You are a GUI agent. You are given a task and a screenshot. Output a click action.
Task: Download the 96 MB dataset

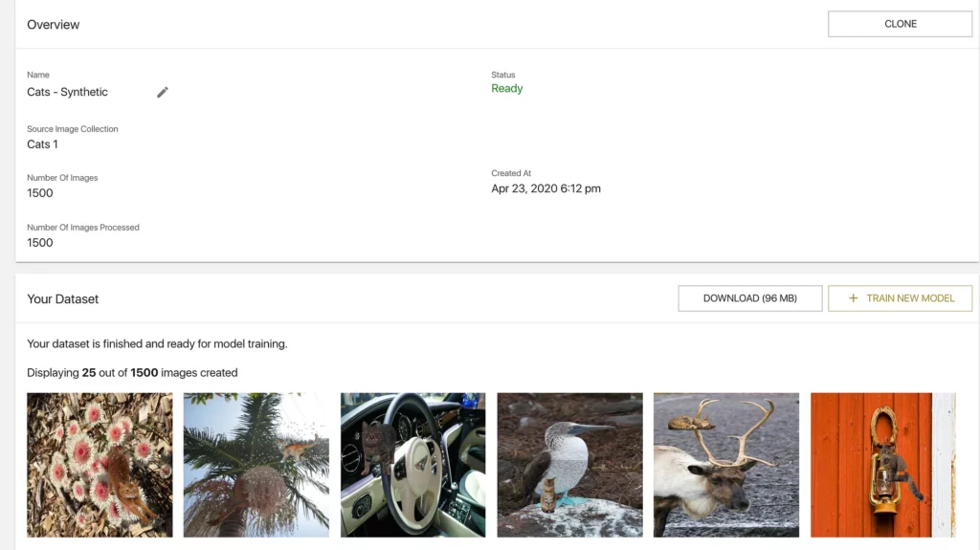point(750,298)
